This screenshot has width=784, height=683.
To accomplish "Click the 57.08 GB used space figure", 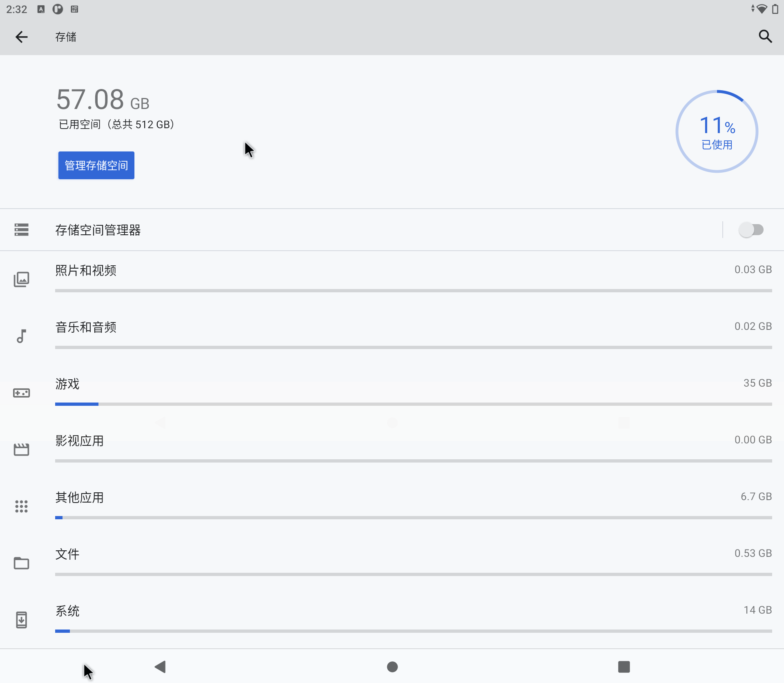I will pos(103,100).
